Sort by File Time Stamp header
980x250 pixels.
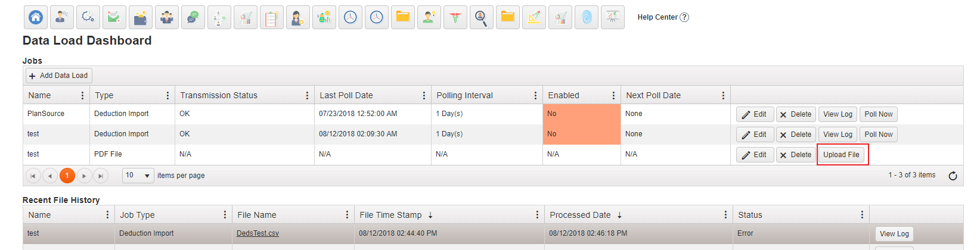390,215
